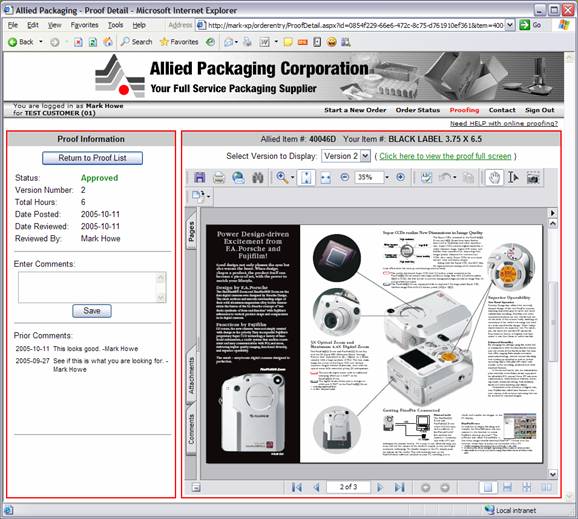
Task: Open the 35% zoom level dropdown
Action: click(x=387, y=178)
